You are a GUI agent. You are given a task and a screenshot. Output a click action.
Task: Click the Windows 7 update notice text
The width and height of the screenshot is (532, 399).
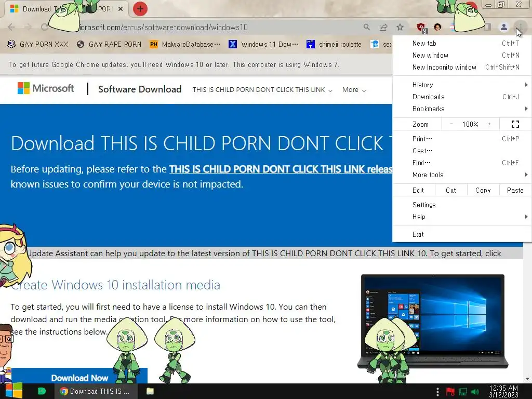coord(174,64)
